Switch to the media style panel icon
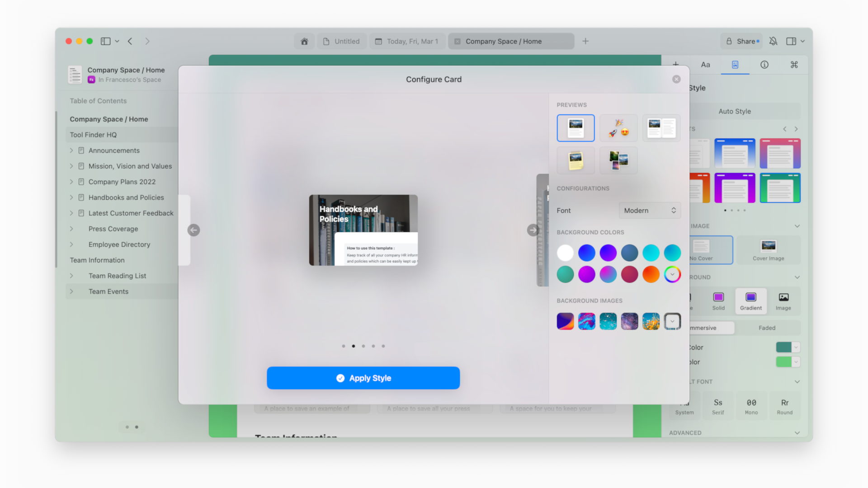 (x=735, y=65)
